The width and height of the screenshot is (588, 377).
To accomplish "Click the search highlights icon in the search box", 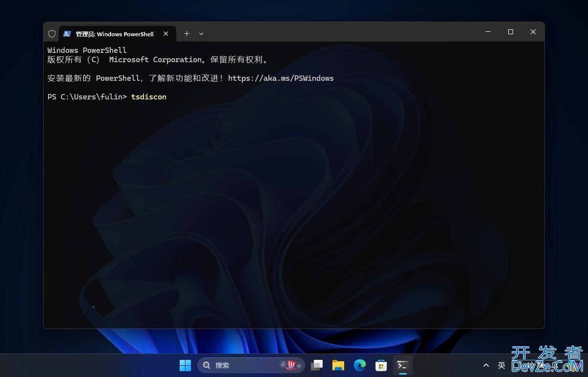I will [291, 365].
